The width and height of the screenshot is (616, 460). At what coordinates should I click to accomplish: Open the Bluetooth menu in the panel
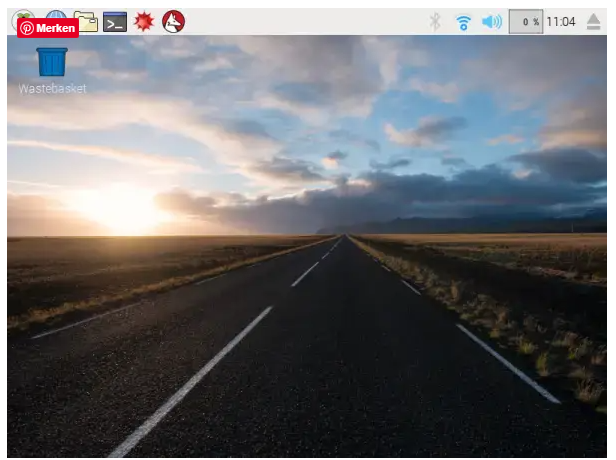pyautogui.click(x=434, y=22)
